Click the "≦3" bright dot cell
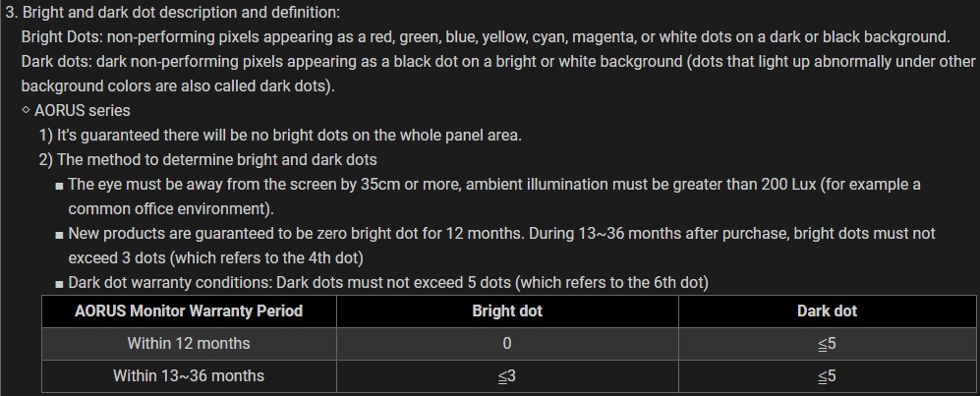The width and height of the screenshot is (980, 396). (x=507, y=375)
